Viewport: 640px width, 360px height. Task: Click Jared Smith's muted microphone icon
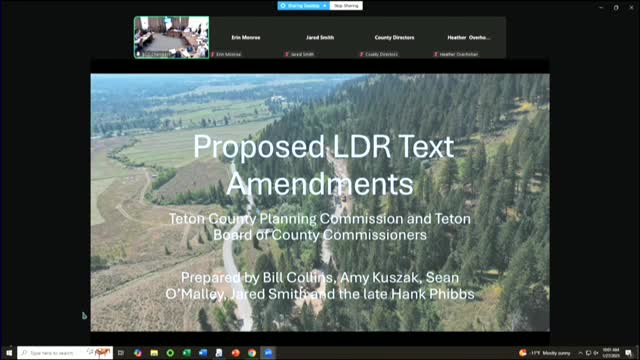(x=287, y=54)
